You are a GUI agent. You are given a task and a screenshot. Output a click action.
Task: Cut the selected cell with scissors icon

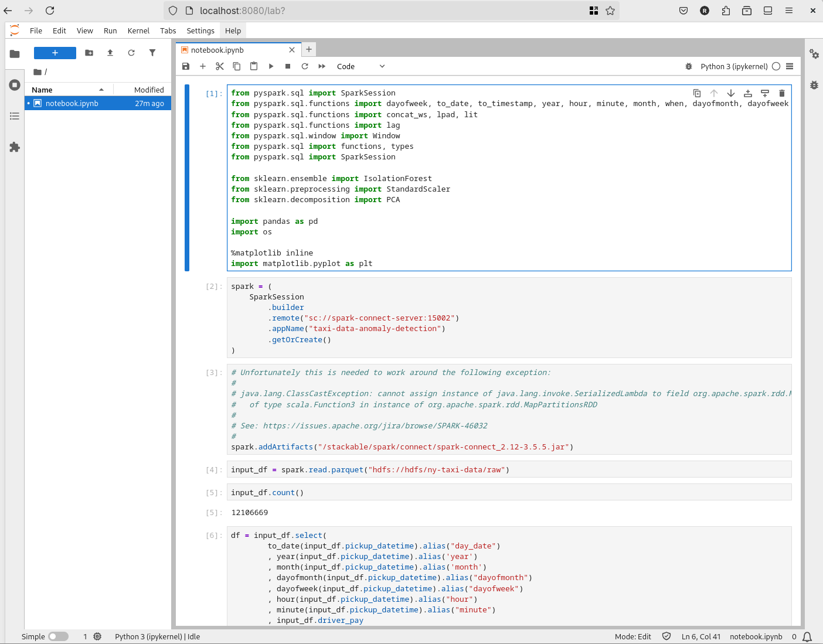[220, 66]
